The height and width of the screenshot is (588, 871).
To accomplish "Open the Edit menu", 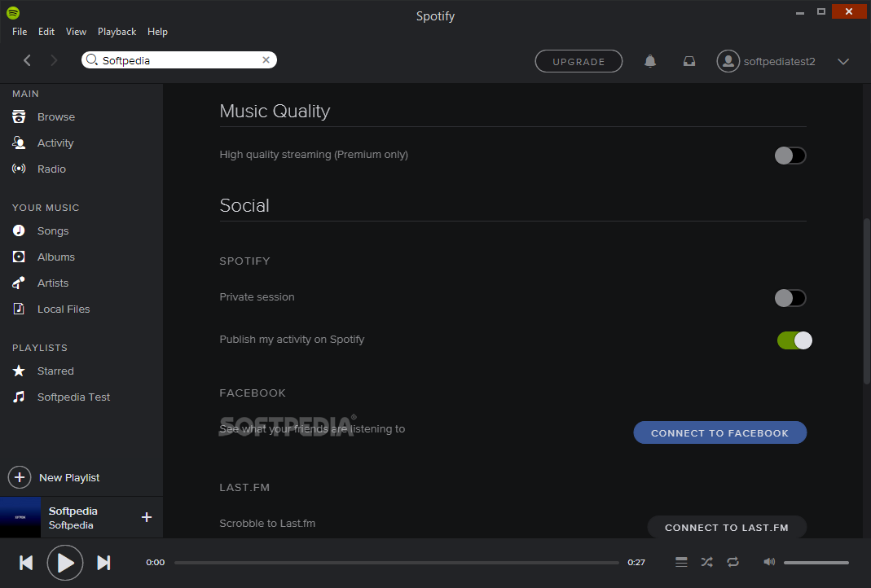I will click(x=46, y=32).
